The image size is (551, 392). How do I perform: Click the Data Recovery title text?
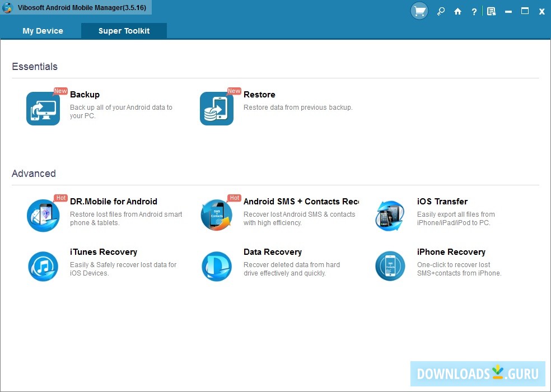click(272, 252)
